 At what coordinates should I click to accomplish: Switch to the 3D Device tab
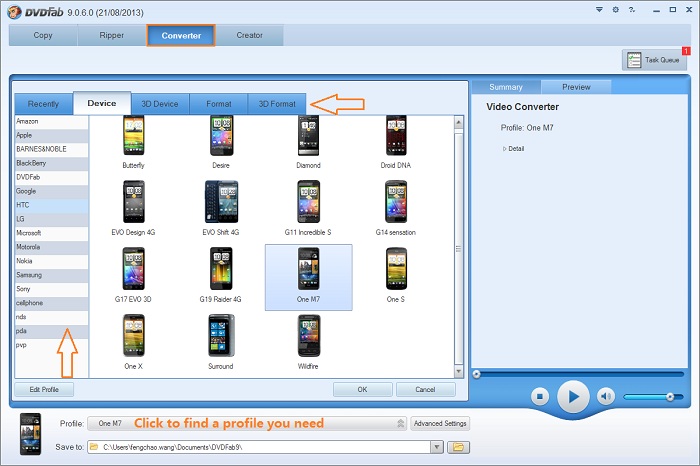[160, 104]
